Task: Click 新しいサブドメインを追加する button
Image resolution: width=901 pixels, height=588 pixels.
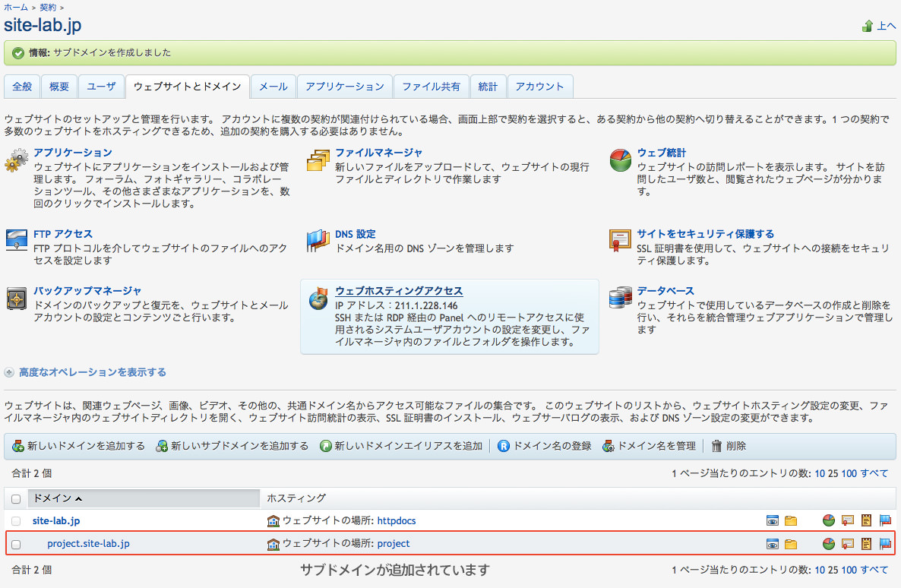Action: [x=232, y=446]
